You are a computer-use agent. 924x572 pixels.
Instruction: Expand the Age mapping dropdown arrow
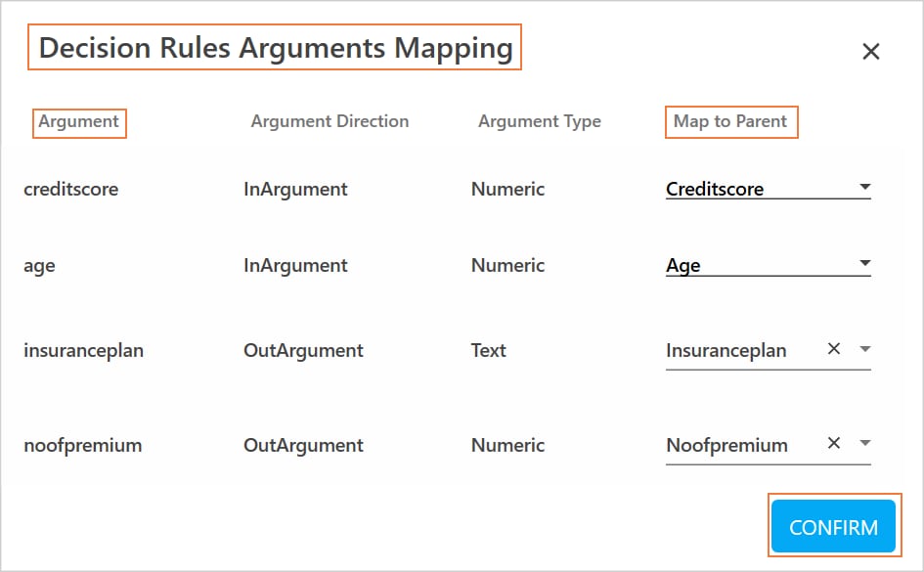tap(864, 264)
